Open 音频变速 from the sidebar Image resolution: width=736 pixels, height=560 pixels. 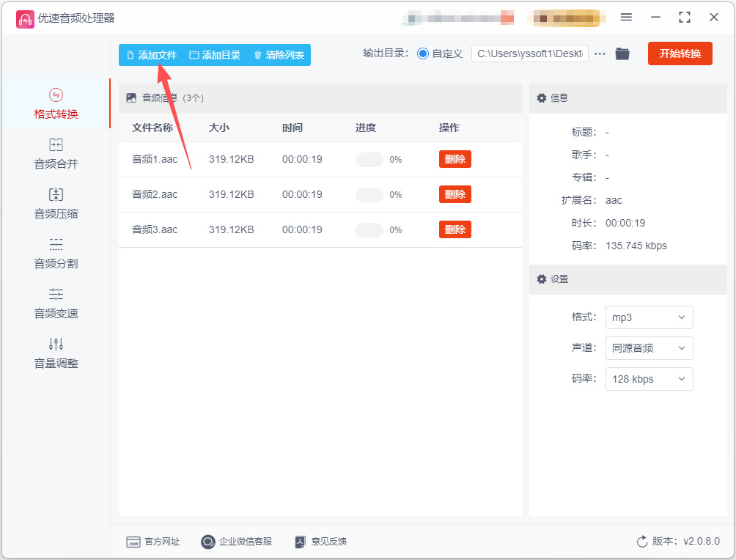point(56,303)
